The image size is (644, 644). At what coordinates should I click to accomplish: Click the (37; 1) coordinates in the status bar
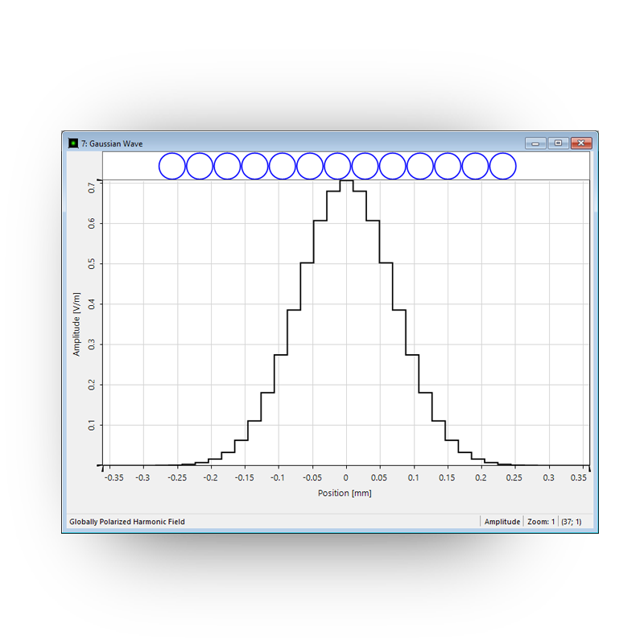(x=572, y=522)
